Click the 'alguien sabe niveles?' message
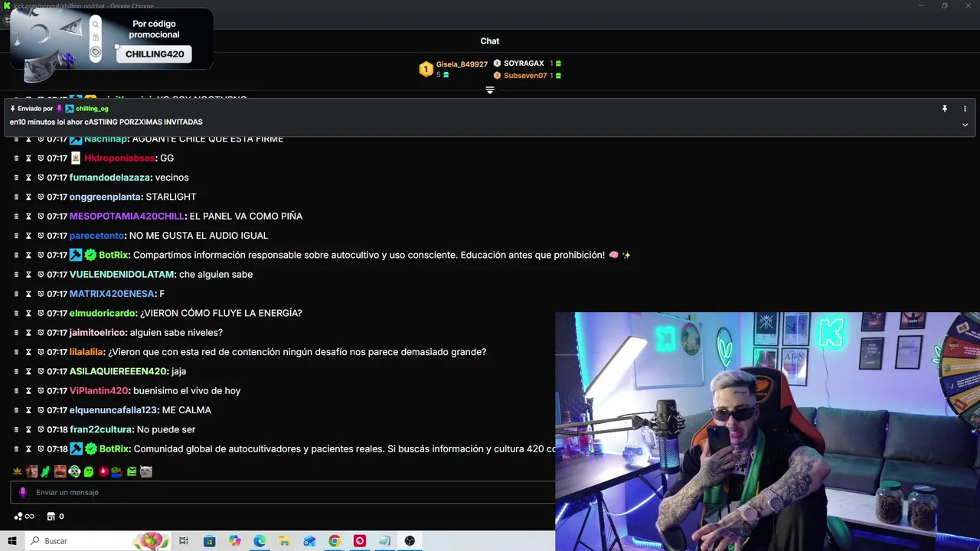Viewport: 980px width, 551px height. pos(176,333)
